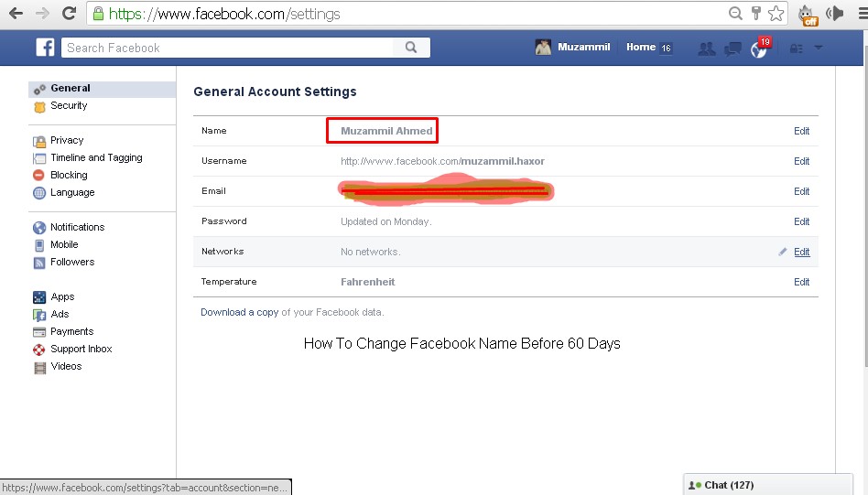The height and width of the screenshot is (495, 868).
Task: Go to Home in the top bar
Action: (x=641, y=47)
